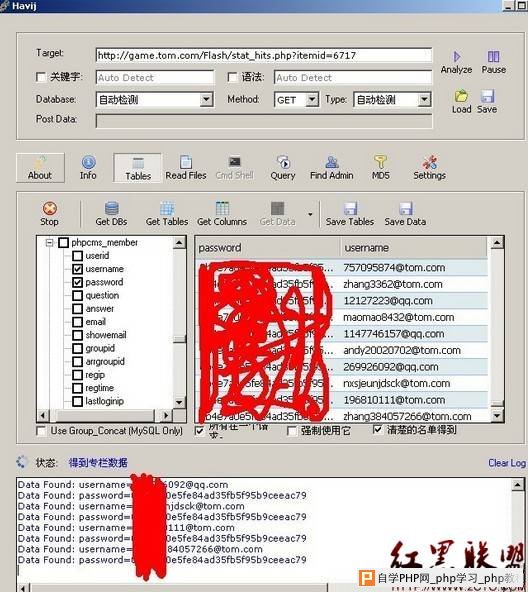Open the Database dropdown list

point(206,100)
